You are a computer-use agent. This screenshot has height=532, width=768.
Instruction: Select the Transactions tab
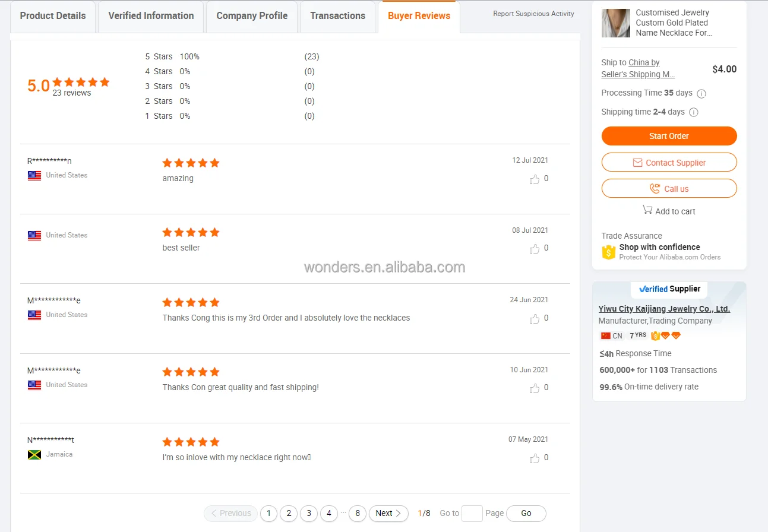click(x=337, y=16)
